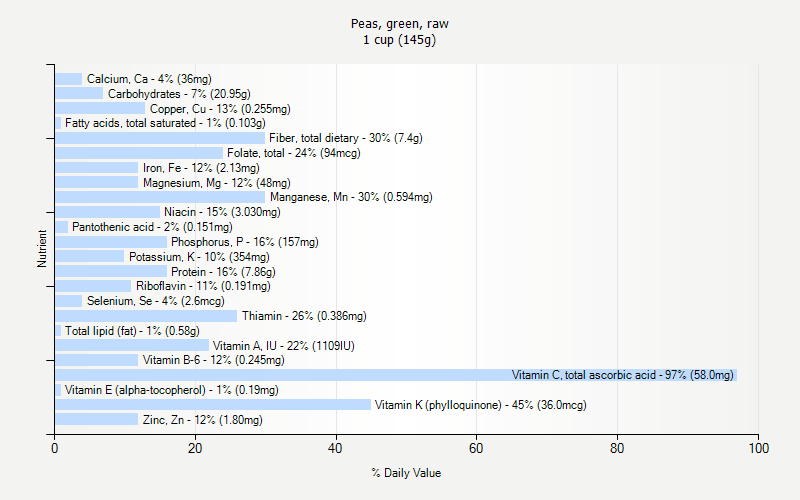
Task: Click the subtitle '1 cup (145g)'
Action: [x=399, y=40]
